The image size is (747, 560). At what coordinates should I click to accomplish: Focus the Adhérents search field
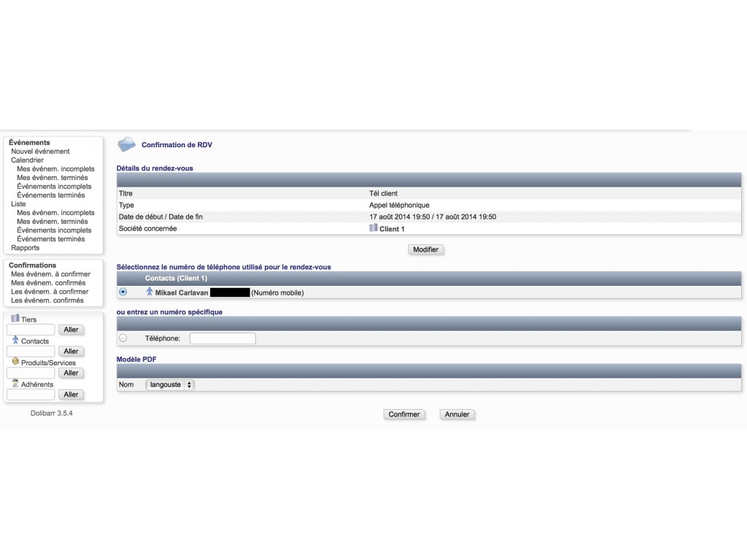[x=31, y=394]
